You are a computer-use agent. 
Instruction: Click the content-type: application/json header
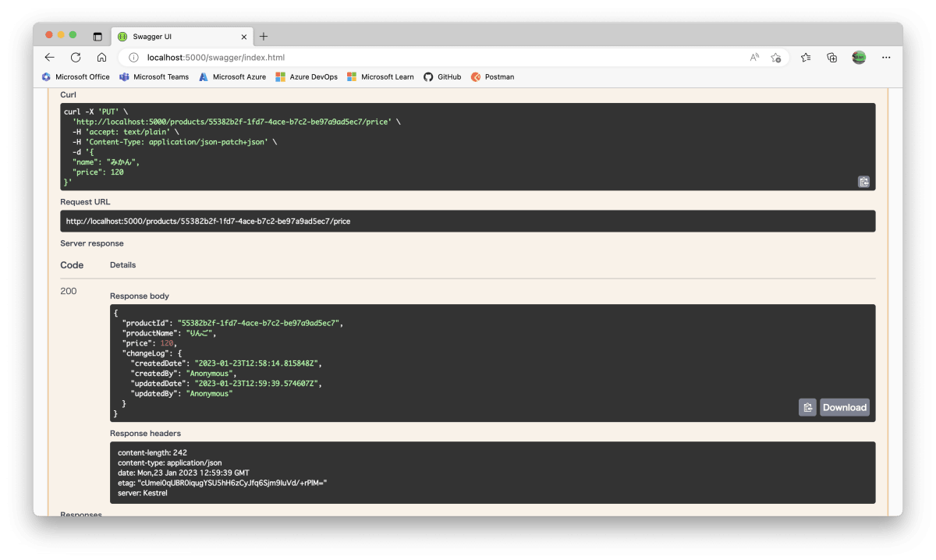pos(169,463)
